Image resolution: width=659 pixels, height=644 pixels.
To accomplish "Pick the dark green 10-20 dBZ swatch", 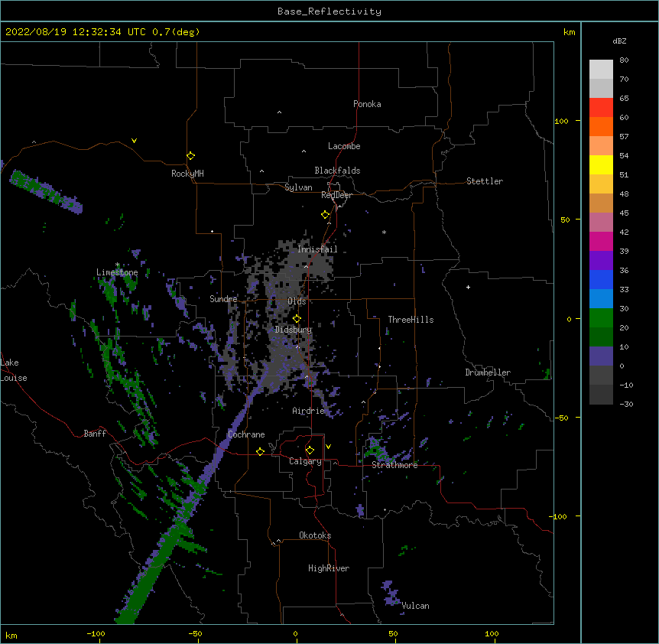I will tap(601, 337).
